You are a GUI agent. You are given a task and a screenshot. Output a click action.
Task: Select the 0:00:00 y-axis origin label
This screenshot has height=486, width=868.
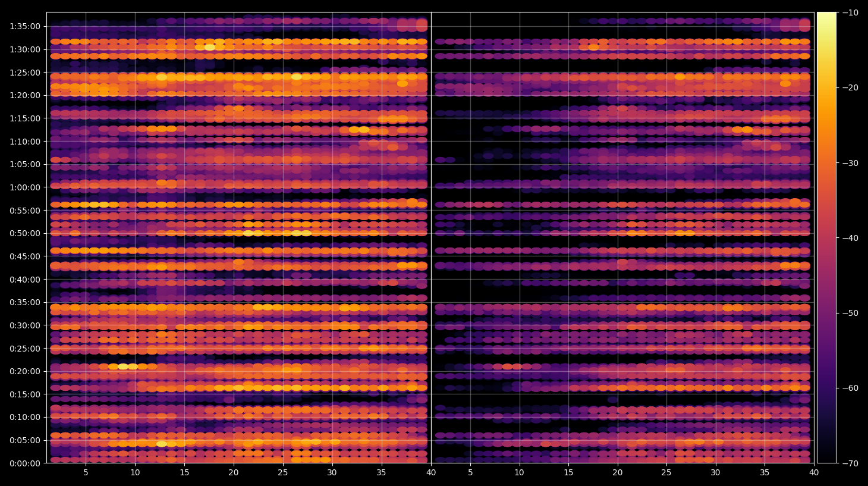coord(25,463)
